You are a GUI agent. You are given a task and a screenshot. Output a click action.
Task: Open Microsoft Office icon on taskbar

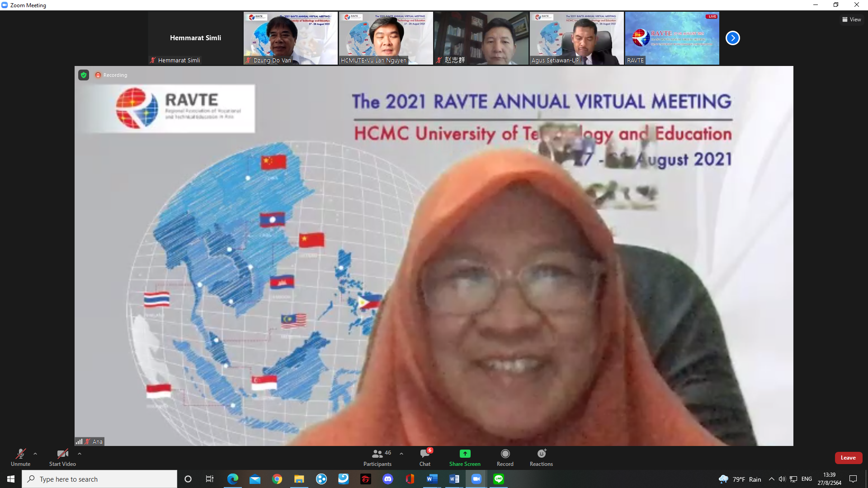click(410, 479)
